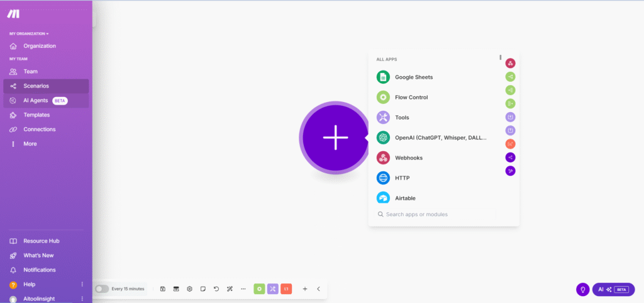Click the save scenario icon
This screenshot has width=644, height=303.
[x=163, y=289]
